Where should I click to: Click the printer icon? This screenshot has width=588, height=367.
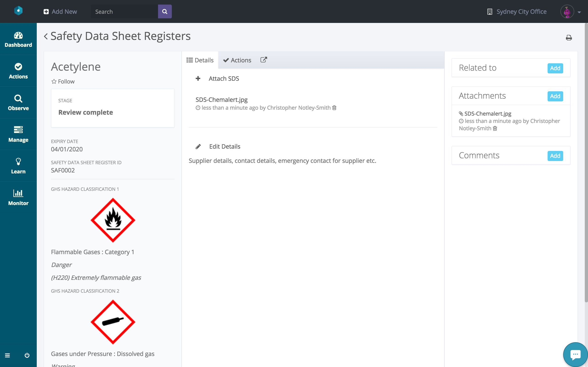(x=568, y=38)
